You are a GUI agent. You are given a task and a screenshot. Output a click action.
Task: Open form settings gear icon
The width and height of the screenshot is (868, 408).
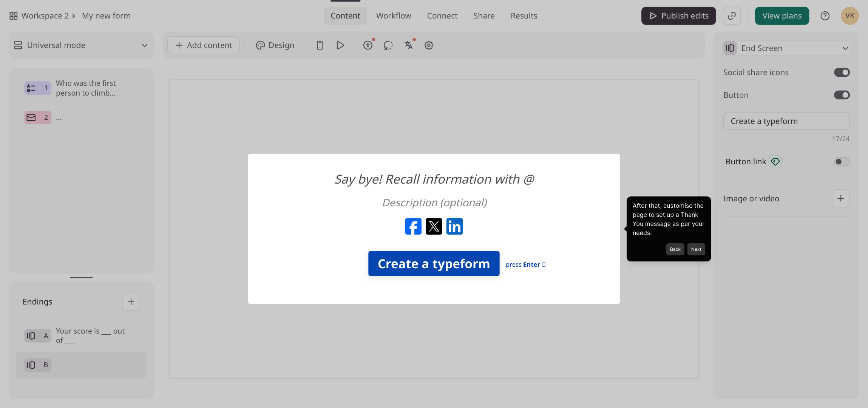429,45
